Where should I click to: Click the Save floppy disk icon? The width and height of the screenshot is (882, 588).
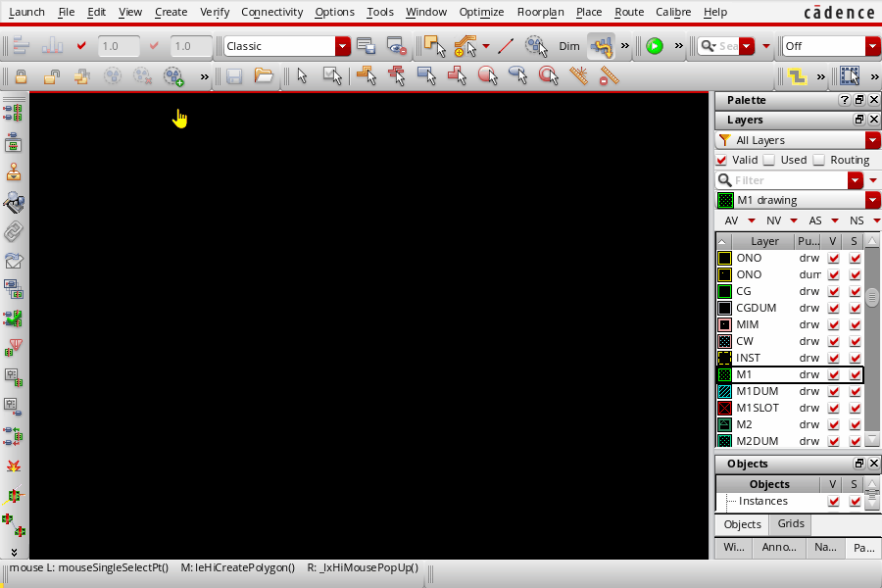(x=234, y=75)
